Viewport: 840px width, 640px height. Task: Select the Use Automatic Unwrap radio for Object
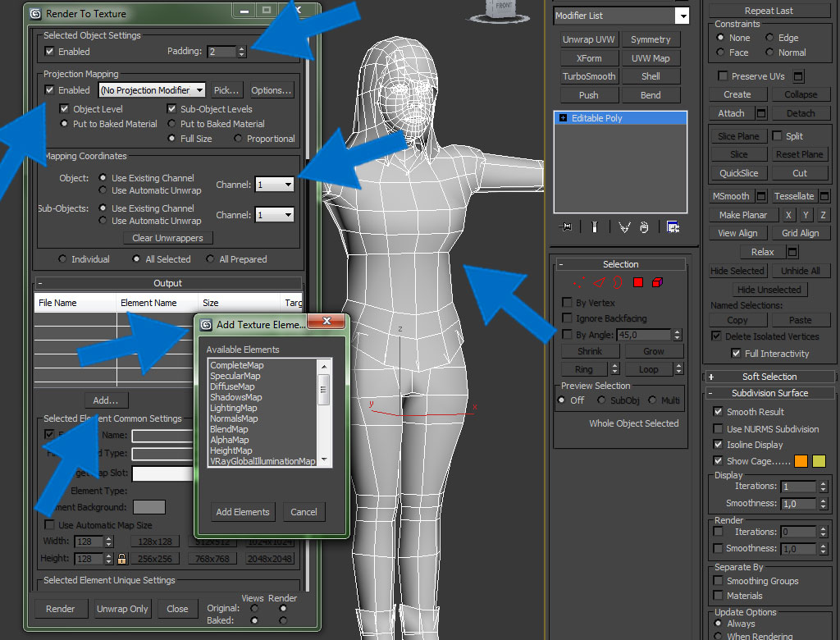pyautogui.click(x=103, y=190)
